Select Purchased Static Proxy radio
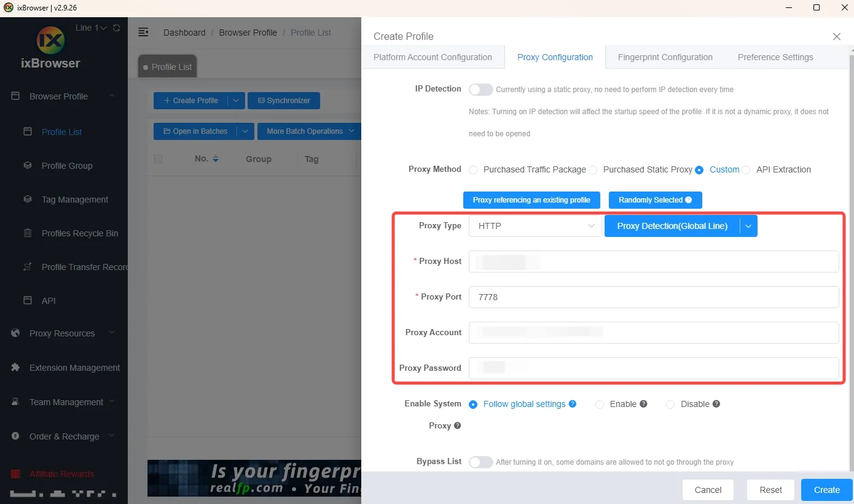 point(593,170)
